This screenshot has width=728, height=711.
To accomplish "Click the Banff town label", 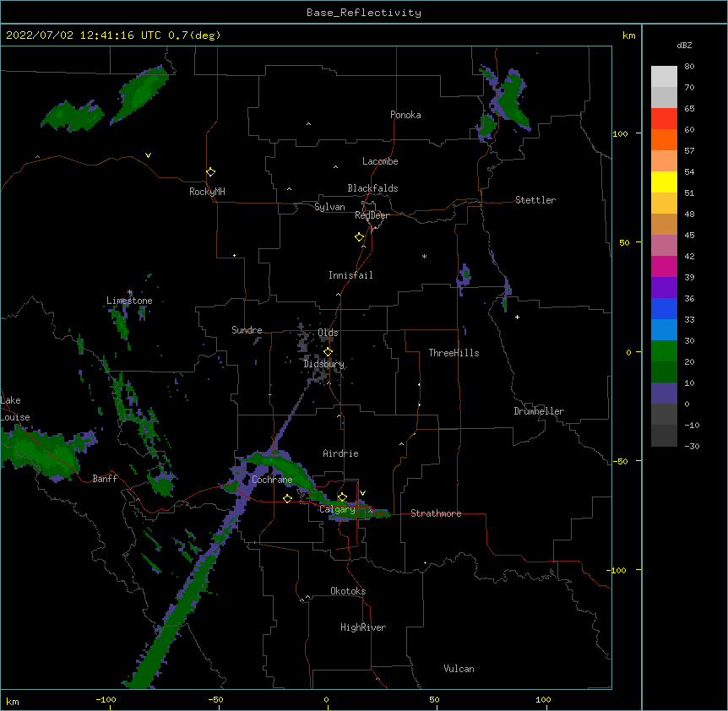I will [105, 479].
